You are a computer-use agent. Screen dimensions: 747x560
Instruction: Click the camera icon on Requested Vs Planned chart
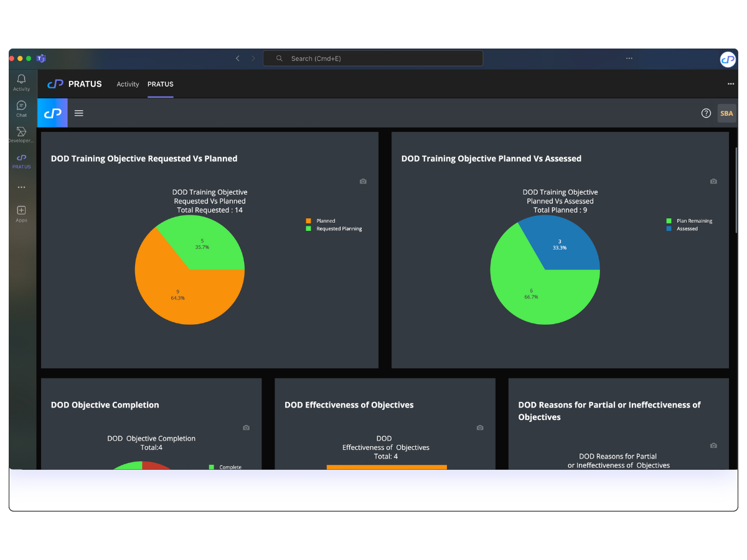tap(363, 181)
